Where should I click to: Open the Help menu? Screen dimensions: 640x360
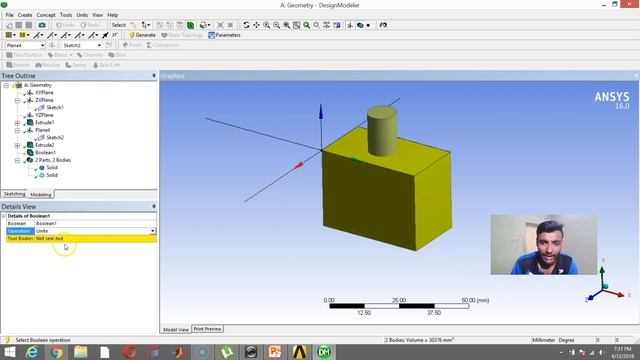tap(113, 15)
